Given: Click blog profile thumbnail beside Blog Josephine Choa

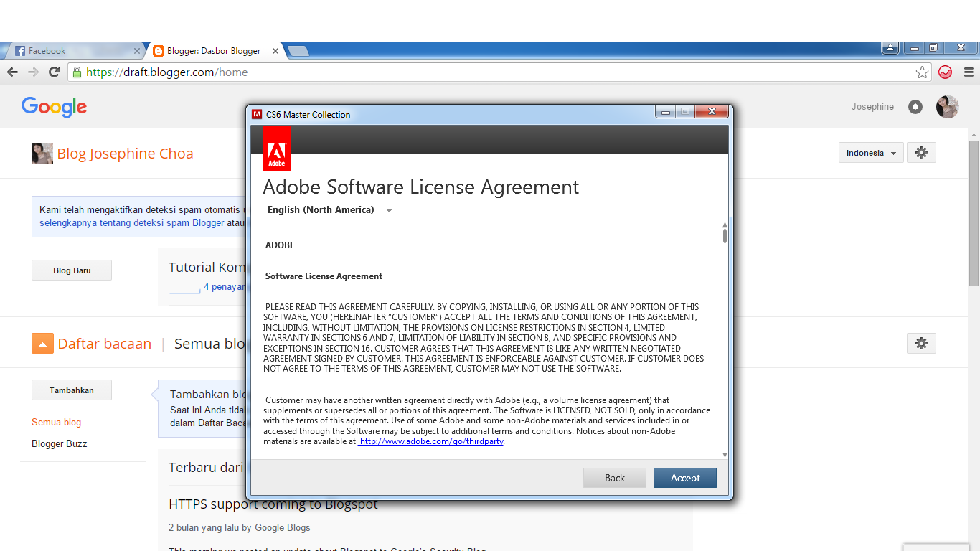Looking at the screenshot, I should [x=42, y=154].
